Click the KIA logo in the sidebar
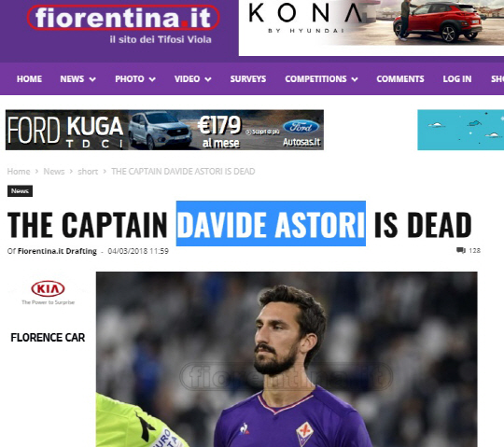Image resolution: width=504 pixels, height=447 pixels. [48, 288]
